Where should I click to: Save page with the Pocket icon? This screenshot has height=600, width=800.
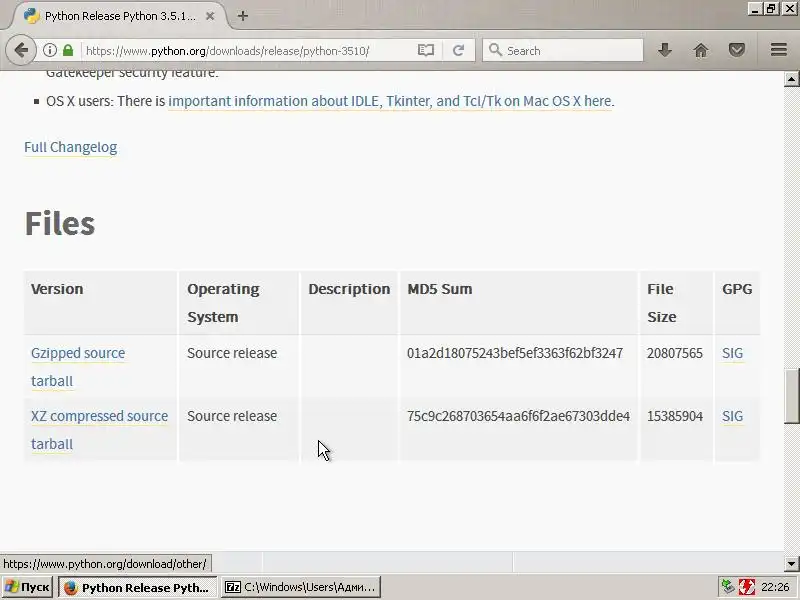737,50
